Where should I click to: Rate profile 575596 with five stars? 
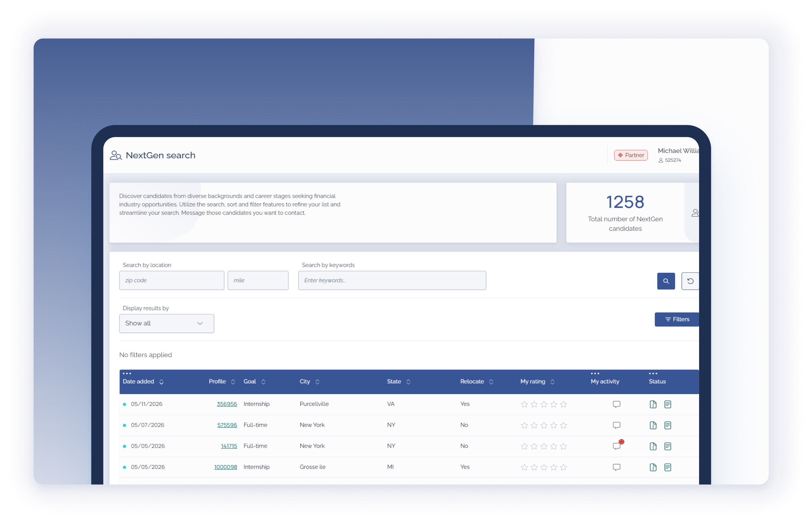tap(563, 425)
